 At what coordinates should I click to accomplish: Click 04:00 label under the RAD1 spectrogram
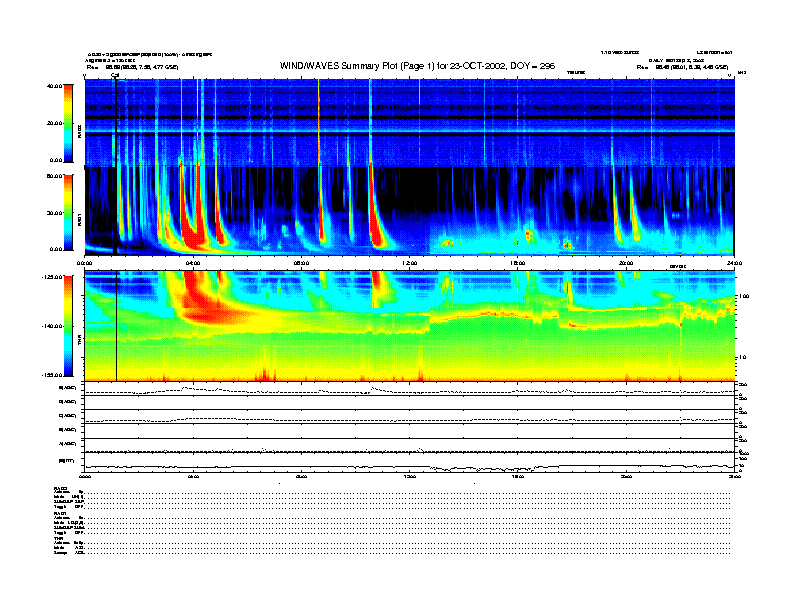click(x=193, y=263)
